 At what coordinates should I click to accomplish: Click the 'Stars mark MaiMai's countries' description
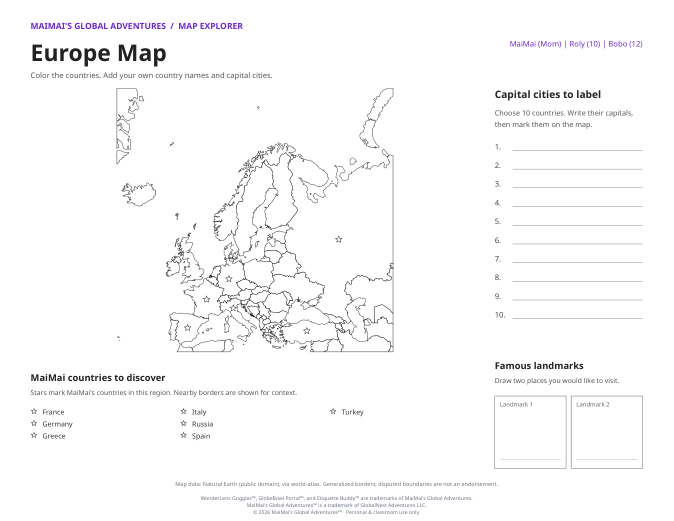[x=164, y=392]
